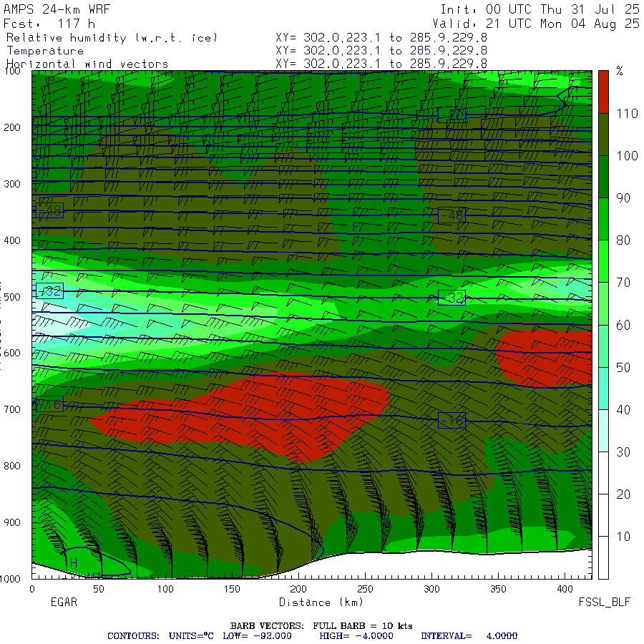644x644 pixels.
Task: Click the left-edge -32 contour label
Action: [49, 291]
